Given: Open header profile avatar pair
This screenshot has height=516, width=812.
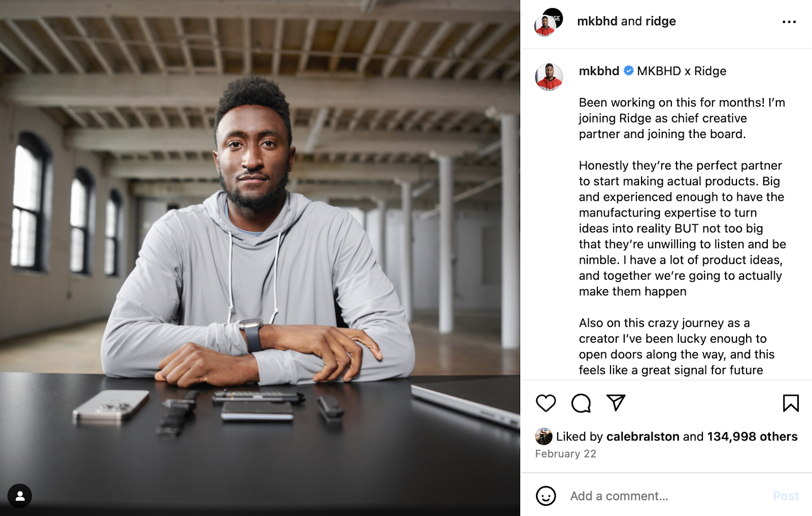Looking at the screenshot, I should (x=548, y=22).
